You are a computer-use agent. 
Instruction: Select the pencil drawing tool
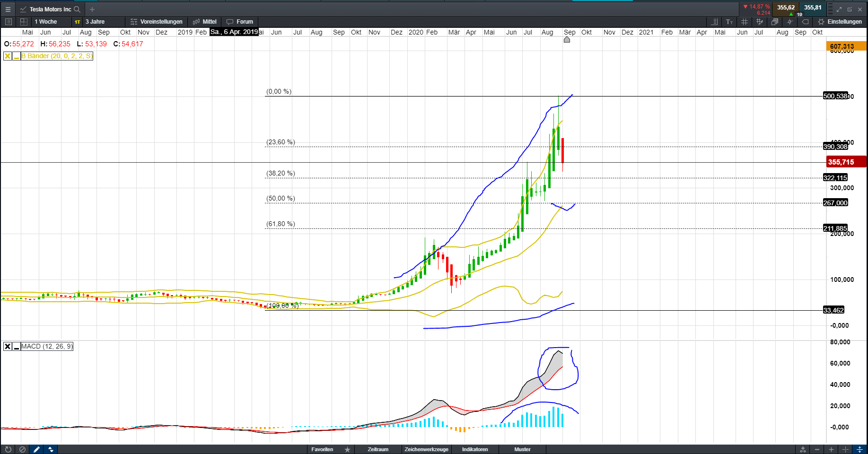36,449
